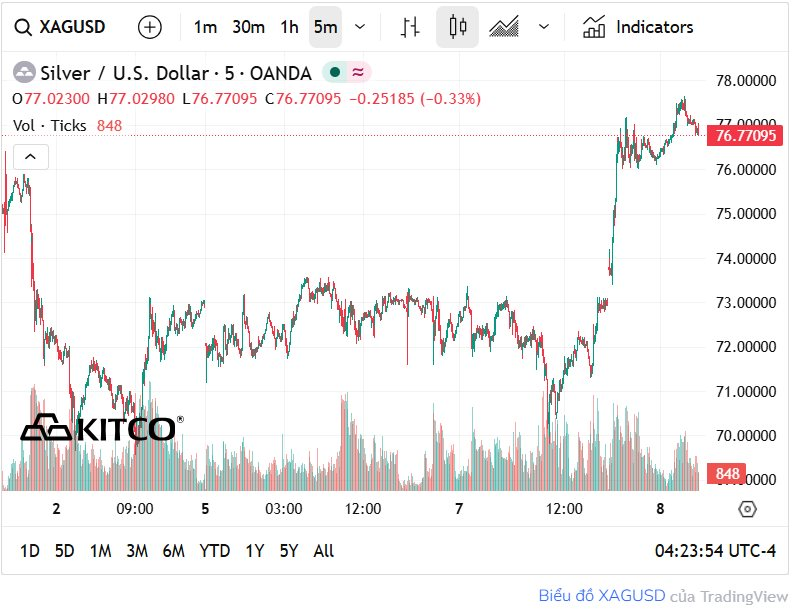Click the market open status indicator

tap(335, 73)
